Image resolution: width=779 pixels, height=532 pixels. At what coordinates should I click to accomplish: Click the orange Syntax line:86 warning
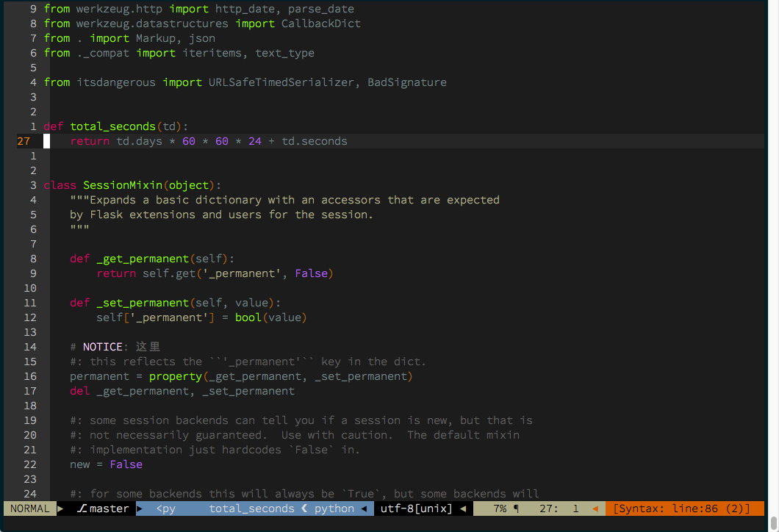tap(684, 508)
